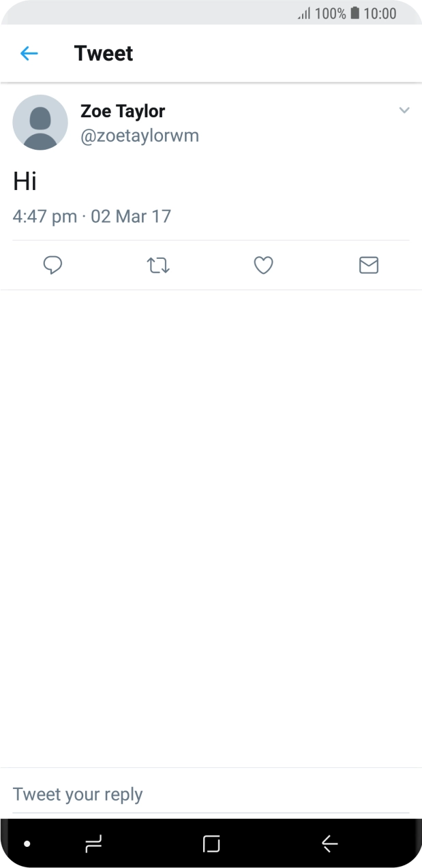Tap the 10:00 clock in status bar
Image resolution: width=422 pixels, height=868 pixels.
coord(380,13)
